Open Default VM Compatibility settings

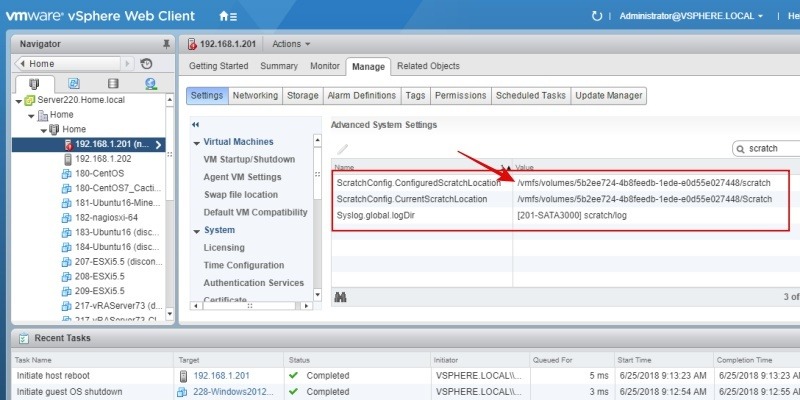pyautogui.click(x=255, y=212)
